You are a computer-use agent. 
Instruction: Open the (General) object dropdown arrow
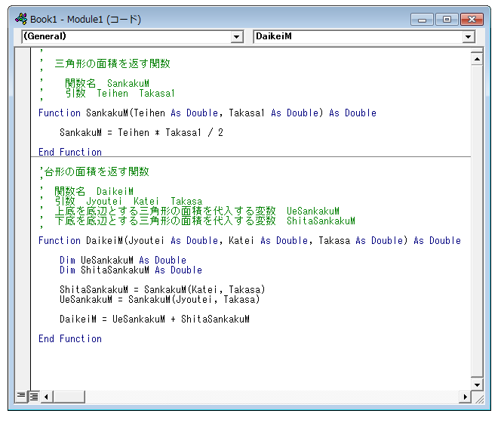[237, 36]
